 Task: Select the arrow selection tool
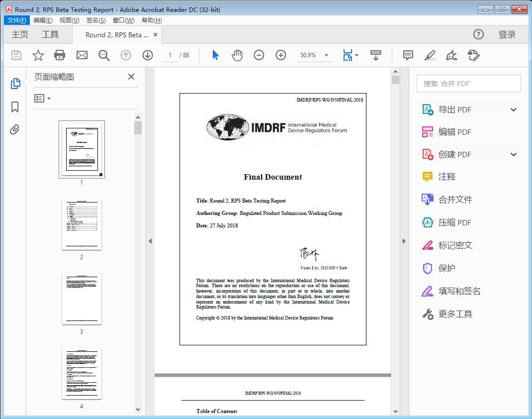pyautogui.click(x=215, y=55)
